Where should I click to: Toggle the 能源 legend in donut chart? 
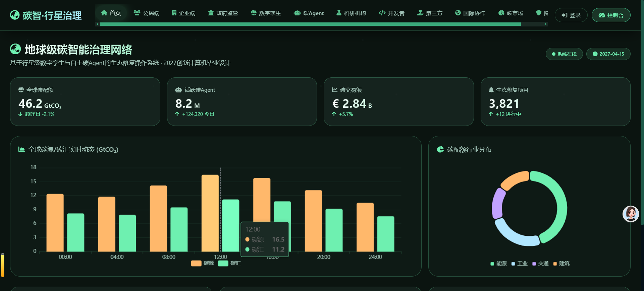(498, 264)
